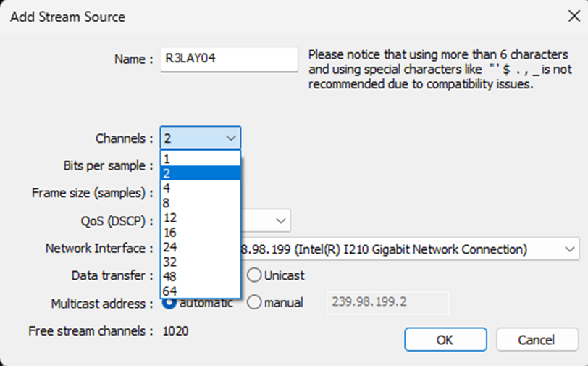Select 4 channels option
The height and width of the screenshot is (366, 588).
pyautogui.click(x=200, y=188)
